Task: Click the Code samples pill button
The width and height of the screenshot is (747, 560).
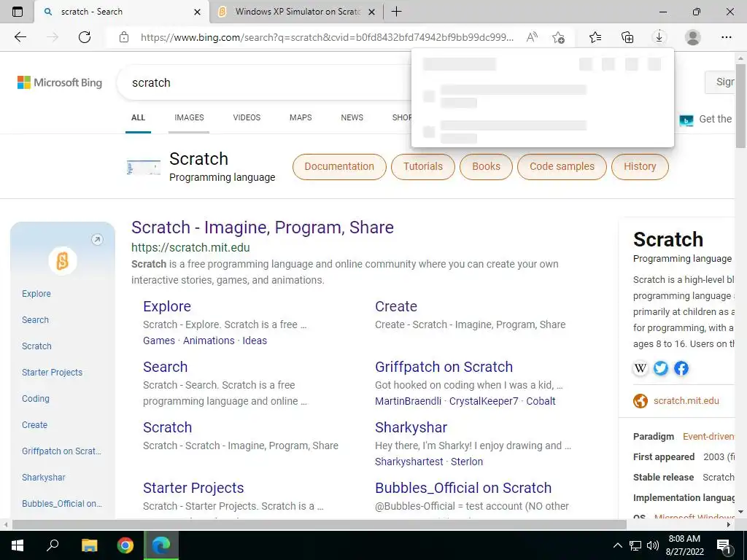Action: click(562, 167)
